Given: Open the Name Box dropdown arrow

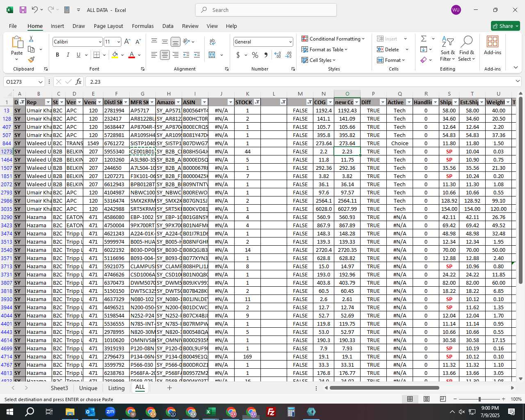Looking at the screenshot, I should (40, 82).
